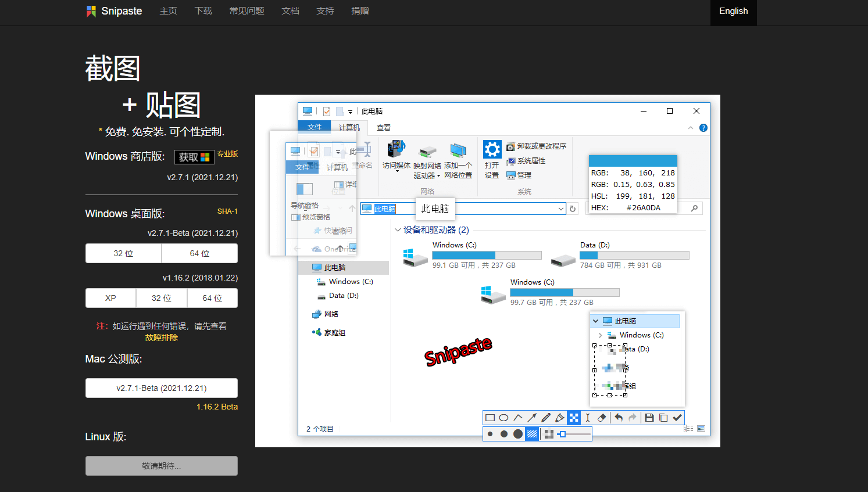Choose the smallest brush size dot
Viewport: 868px width, 492px height.
click(x=490, y=434)
